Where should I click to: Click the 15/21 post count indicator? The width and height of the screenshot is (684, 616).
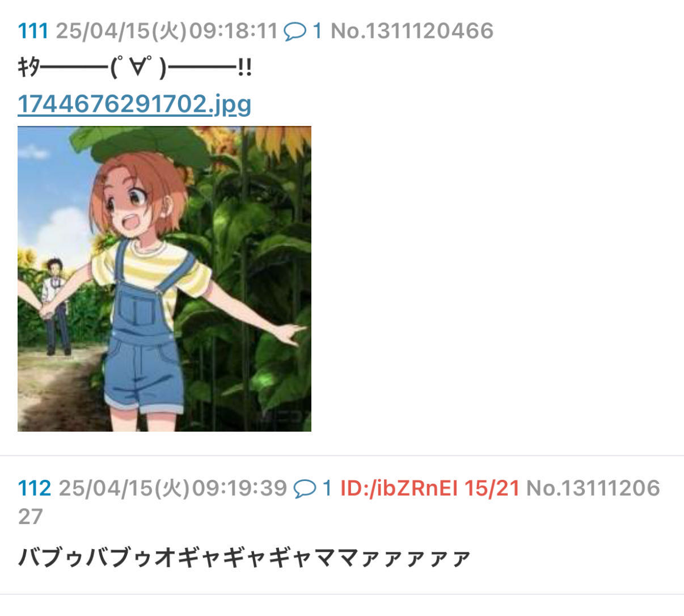[x=492, y=488]
